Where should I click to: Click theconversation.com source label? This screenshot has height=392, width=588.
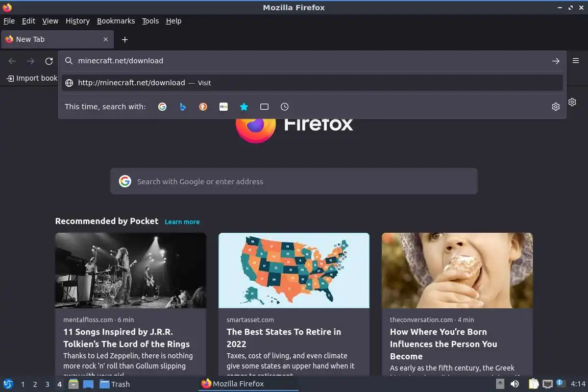coord(421,320)
